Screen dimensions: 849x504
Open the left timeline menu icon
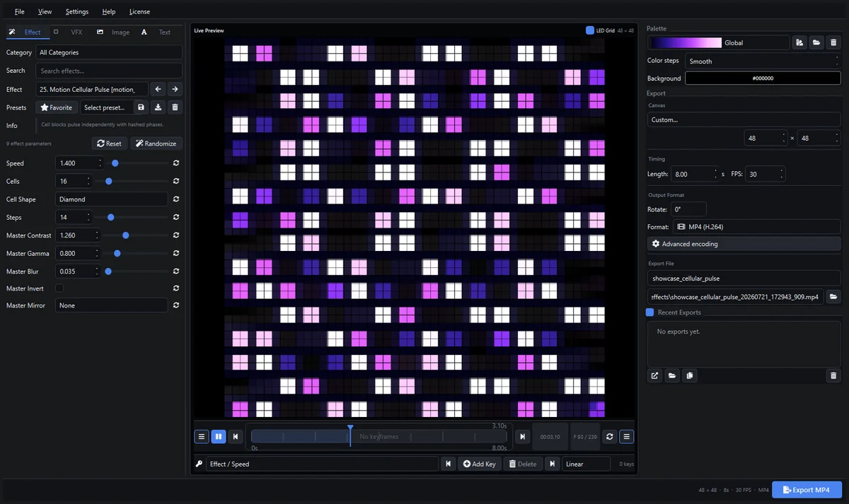202,437
